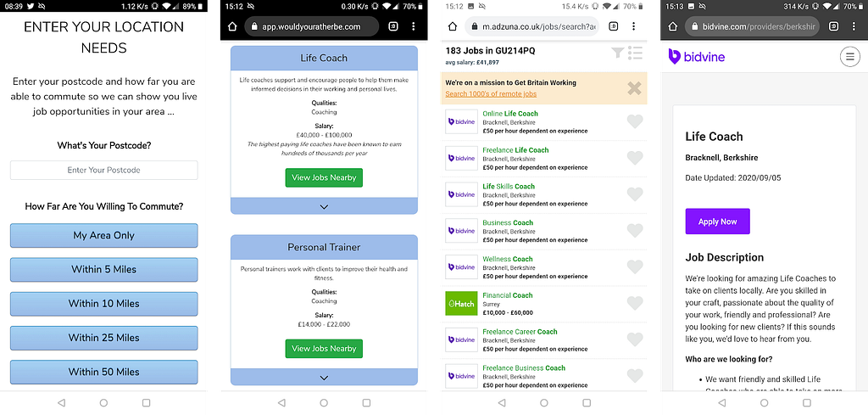
Task: Switch Adzuna results to list view icon
Action: (x=635, y=53)
